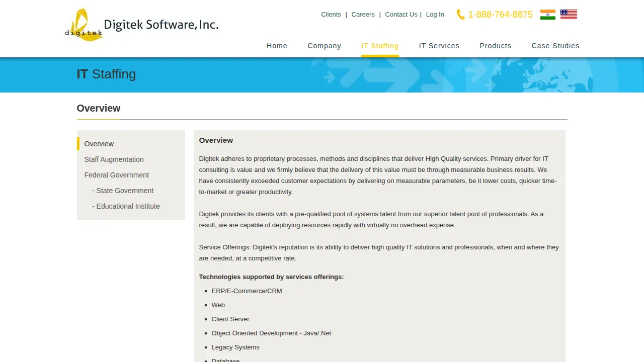
Task: Click 'Object Oriented Development - Java/.Net' item
Action: [271, 333]
